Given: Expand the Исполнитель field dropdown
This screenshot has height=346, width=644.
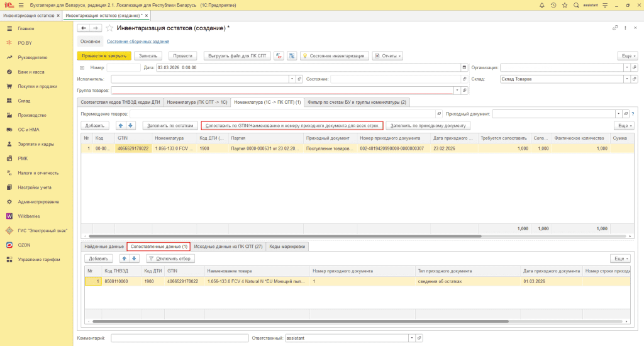Looking at the screenshot, I should pos(291,79).
